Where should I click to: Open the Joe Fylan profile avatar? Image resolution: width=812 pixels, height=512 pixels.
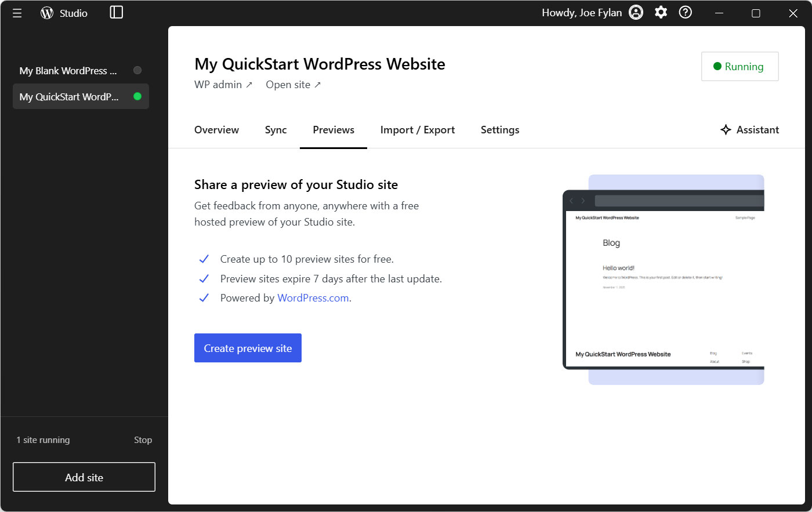636,12
